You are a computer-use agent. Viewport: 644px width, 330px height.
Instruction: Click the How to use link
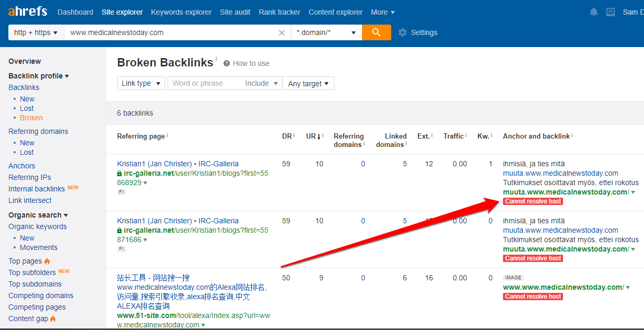[251, 63]
